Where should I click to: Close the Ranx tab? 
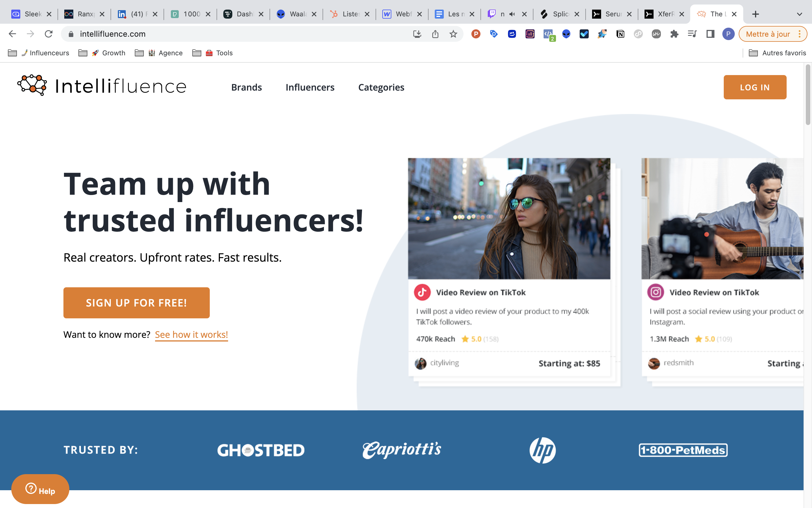coord(102,14)
